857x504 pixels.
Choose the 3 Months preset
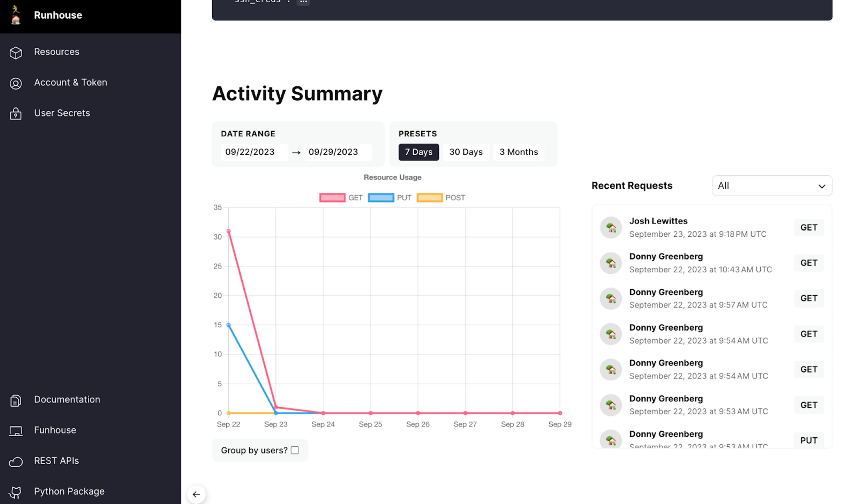(519, 152)
